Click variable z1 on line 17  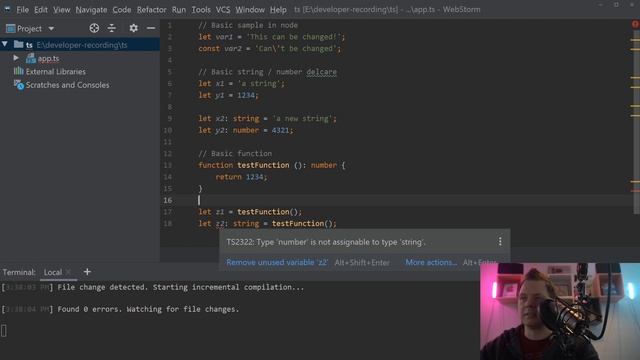(220, 212)
